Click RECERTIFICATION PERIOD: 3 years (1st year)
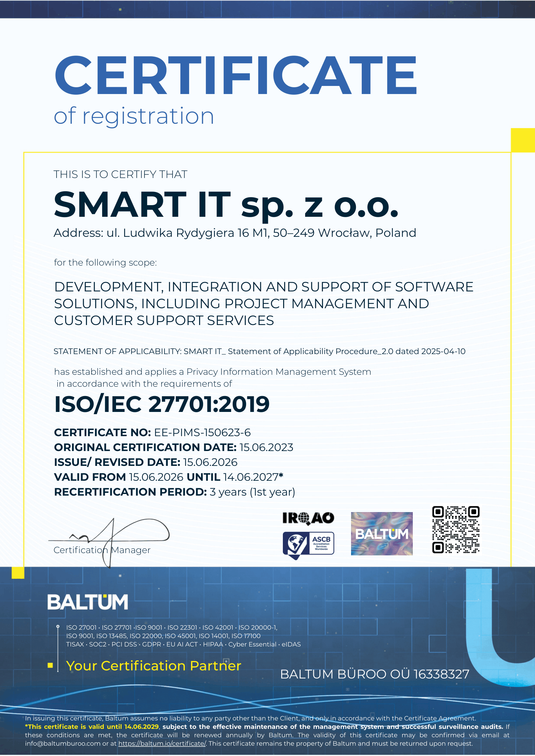Image resolution: width=535 pixels, height=756 pixels. (x=175, y=492)
